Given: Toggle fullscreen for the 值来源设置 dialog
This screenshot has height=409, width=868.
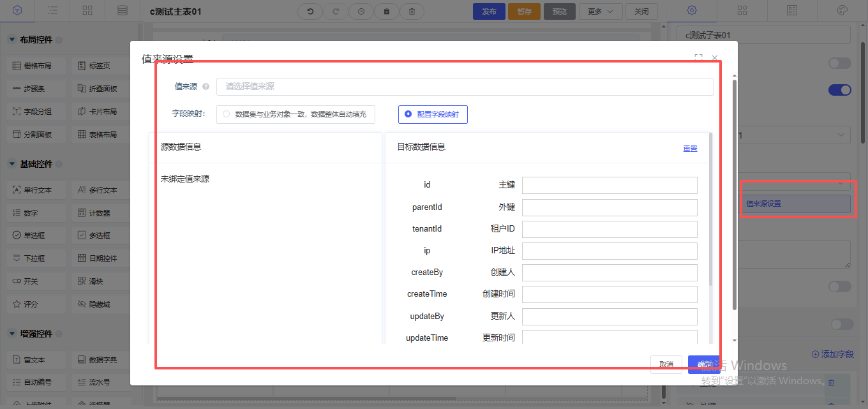Looking at the screenshot, I should pos(699,57).
